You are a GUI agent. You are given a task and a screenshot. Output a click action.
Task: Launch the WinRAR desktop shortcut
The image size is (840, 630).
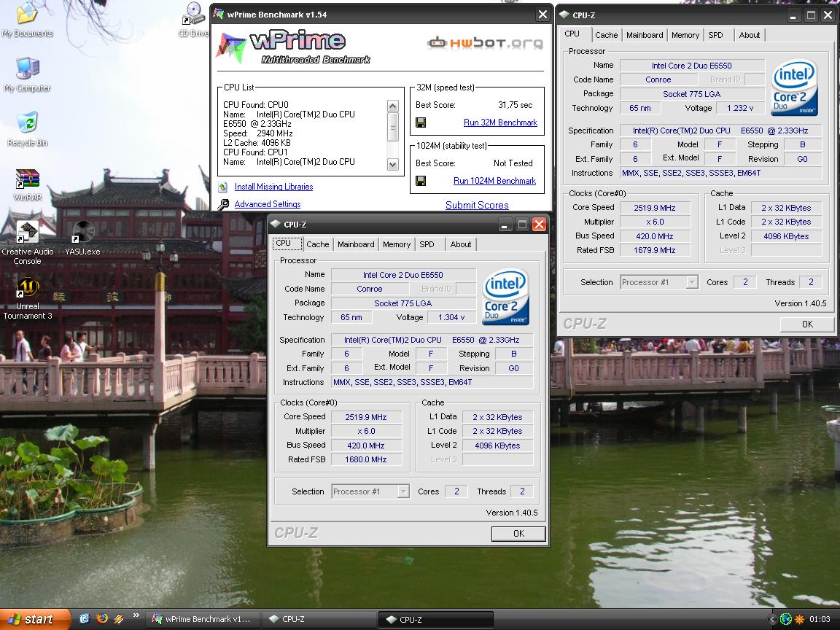coord(27,184)
